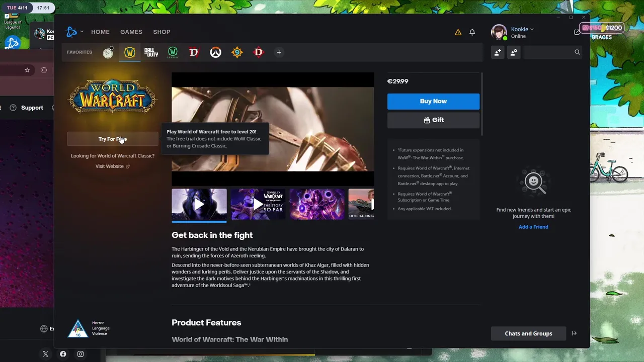Click the Add a Friend link

533,227
